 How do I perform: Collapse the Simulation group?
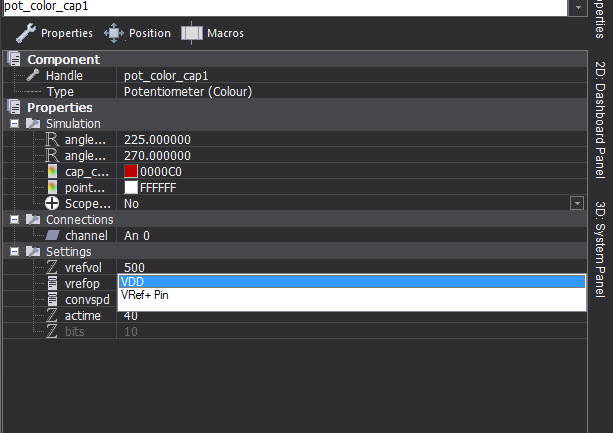(14, 124)
